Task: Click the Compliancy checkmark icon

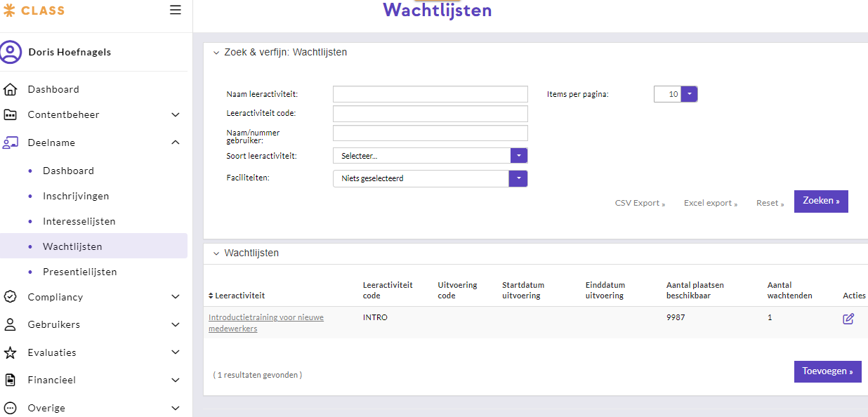Action: (11, 297)
